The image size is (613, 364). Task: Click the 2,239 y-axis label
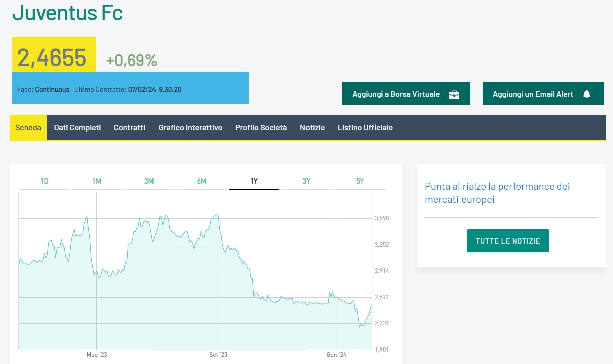382,323
